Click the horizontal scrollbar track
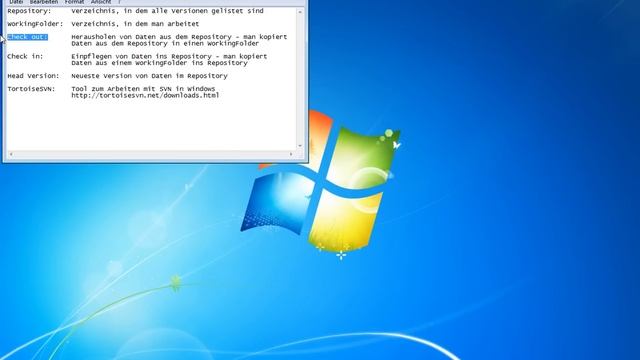 coord(151,154)
